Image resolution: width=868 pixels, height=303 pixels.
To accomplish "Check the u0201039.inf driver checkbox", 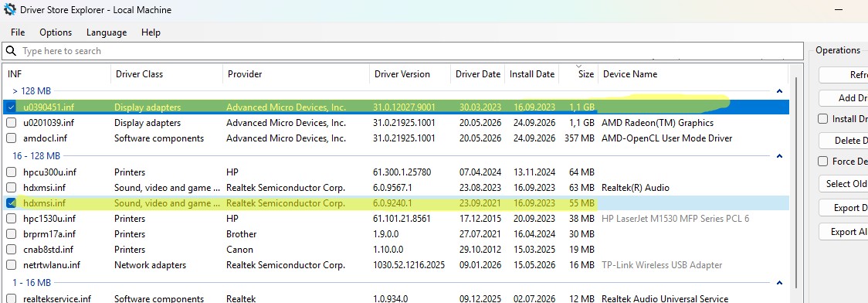I will (11, 122).
